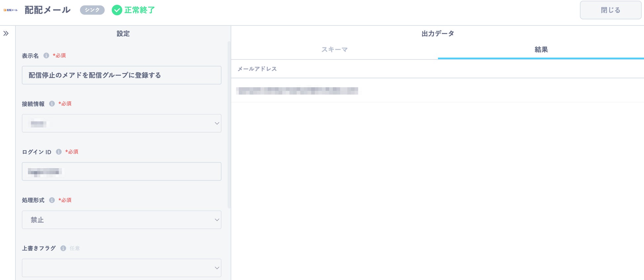Click the 表示名 text input field
Image resolution: width=644 pixels, height=280 pixels.
122,75
